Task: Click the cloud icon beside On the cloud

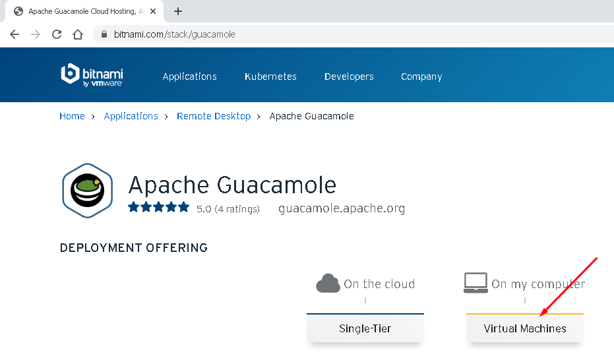Action: click(328, 284)
